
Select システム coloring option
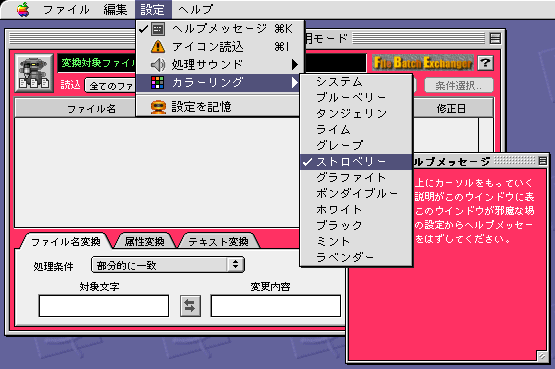coord(356,82)
